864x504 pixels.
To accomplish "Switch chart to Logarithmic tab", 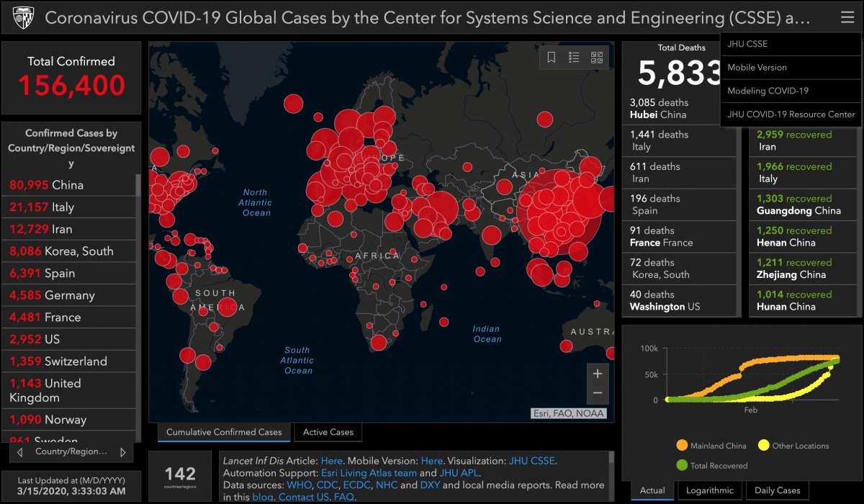I will 710,490.
